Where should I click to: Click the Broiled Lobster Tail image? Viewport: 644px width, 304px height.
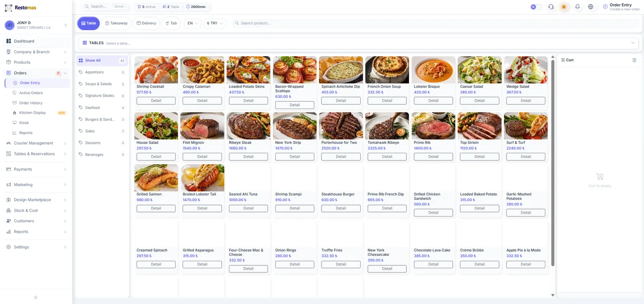(202, 178)
